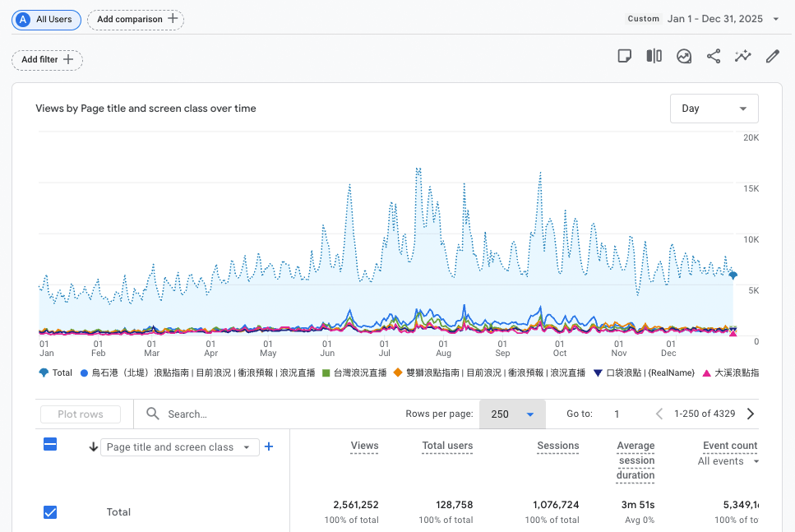Click the comparison view icon
This screenshot has width=795, height=532.
click(654, 56)
